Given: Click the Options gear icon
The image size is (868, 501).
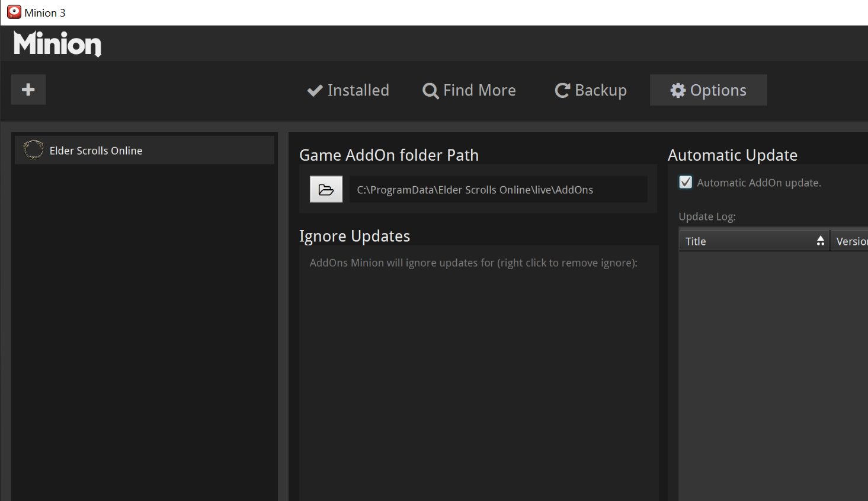Looking at the screenshot, I should [x=678, y=90].
